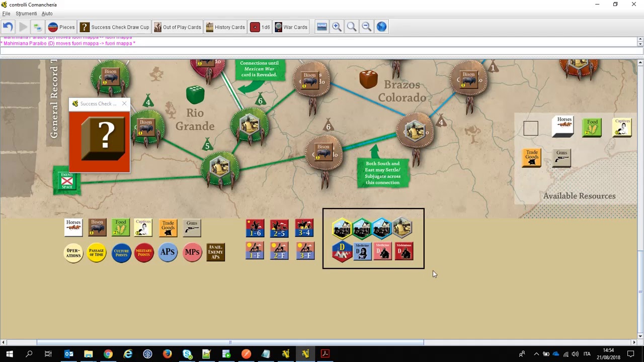Select the 1-6 war band counter

255,228
